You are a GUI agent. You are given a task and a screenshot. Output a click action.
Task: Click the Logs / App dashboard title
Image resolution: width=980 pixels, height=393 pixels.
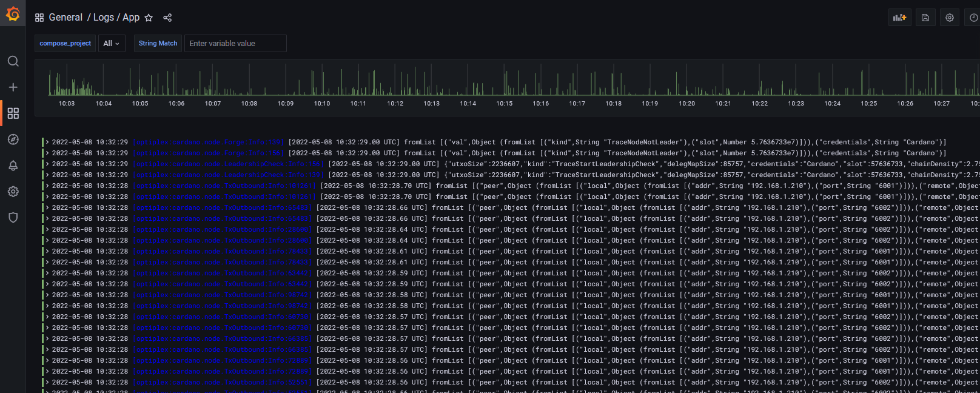[116, 18]
